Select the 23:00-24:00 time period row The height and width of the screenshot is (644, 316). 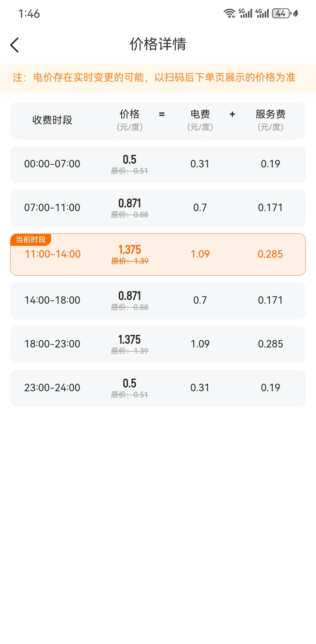[158, 388]
